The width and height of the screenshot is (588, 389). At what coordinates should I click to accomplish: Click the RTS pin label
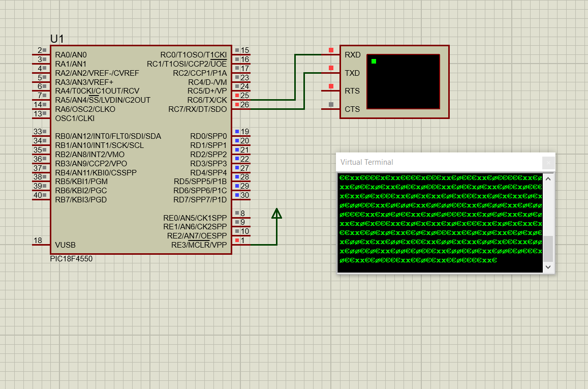click(352, 91)
